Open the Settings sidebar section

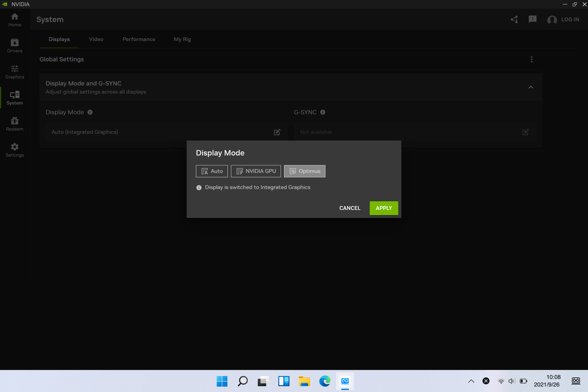14,150
